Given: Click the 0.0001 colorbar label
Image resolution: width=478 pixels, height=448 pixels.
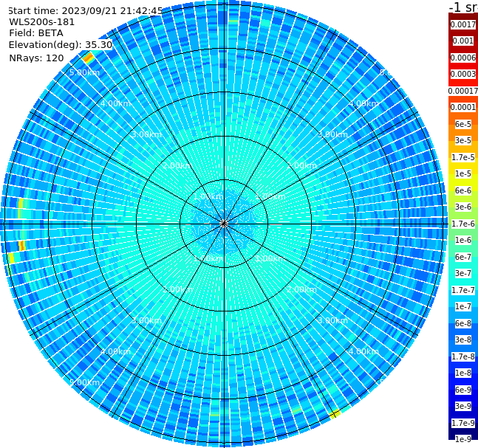Looking at the screenshot, I should [463, 107].
